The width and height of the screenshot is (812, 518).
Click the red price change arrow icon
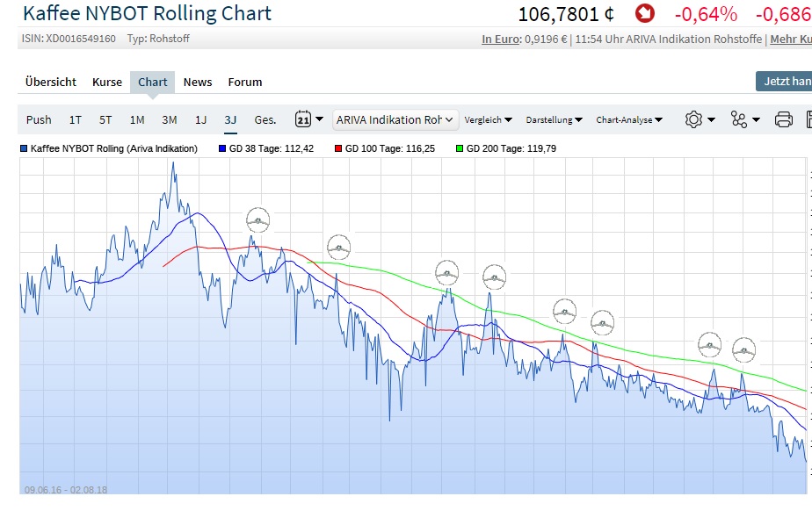pos(645,13)
